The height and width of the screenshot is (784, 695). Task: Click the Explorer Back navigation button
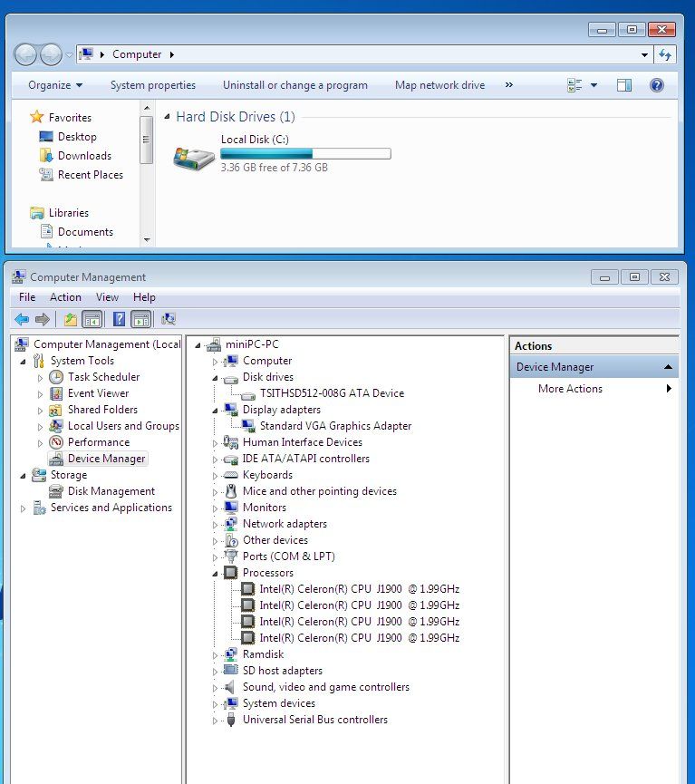point(25,54)
